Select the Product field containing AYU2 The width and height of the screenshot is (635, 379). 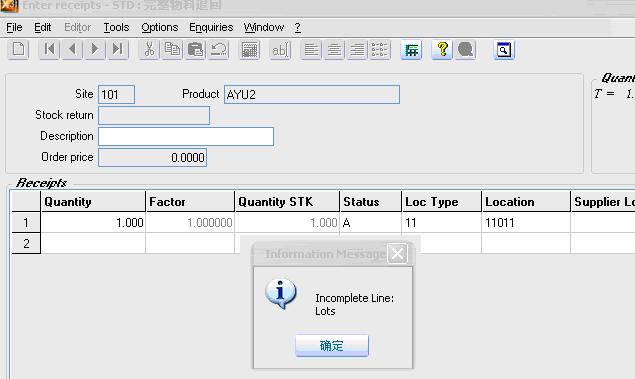tap(312, 94)
